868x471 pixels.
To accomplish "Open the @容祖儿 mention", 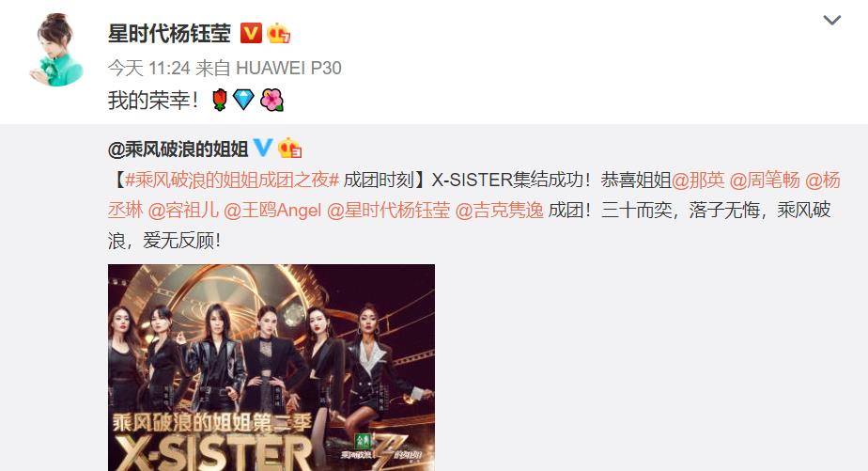I will pyautogui.click(x=183, y=211).
